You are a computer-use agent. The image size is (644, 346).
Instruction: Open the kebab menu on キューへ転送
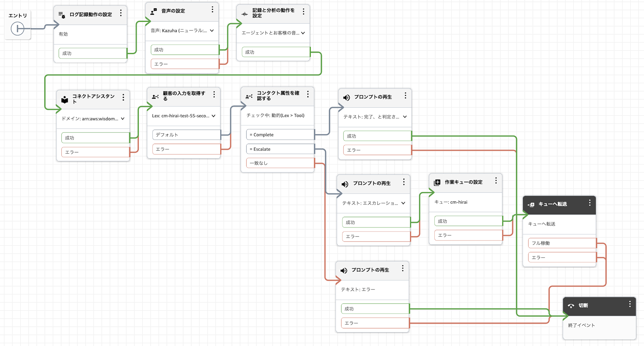590,203
